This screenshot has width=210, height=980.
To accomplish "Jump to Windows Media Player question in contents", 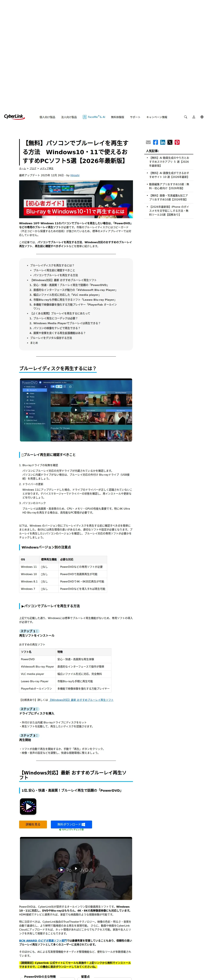I will point(67,323).
